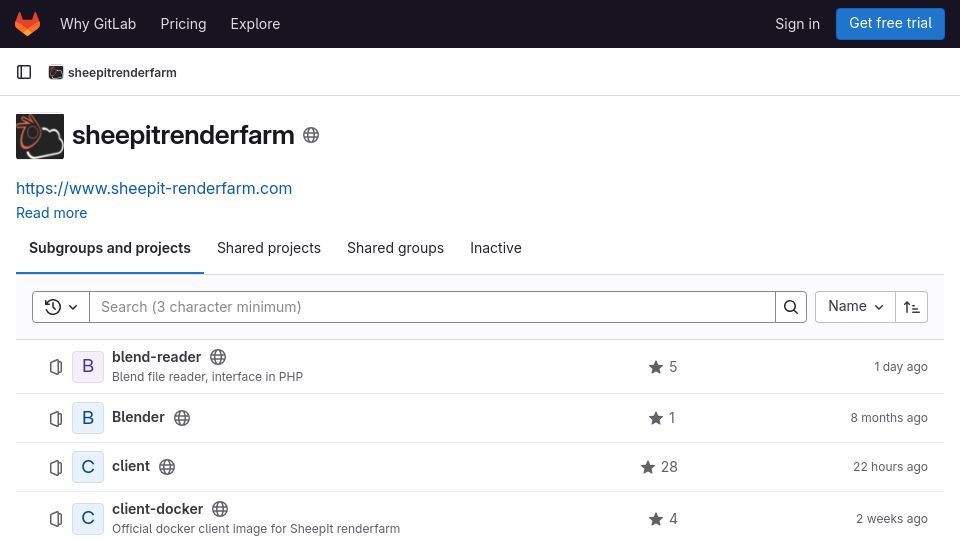
Task: Open sheepit-renderfarm.com website link
Action: point(154,188)
